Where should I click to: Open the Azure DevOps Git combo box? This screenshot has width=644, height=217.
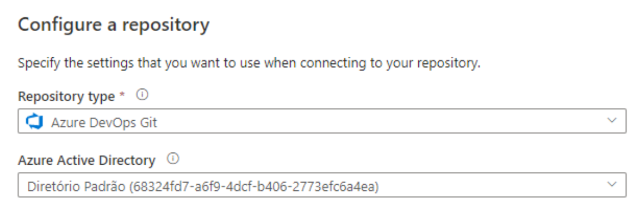pyautogui.click(x=322, y=121)
